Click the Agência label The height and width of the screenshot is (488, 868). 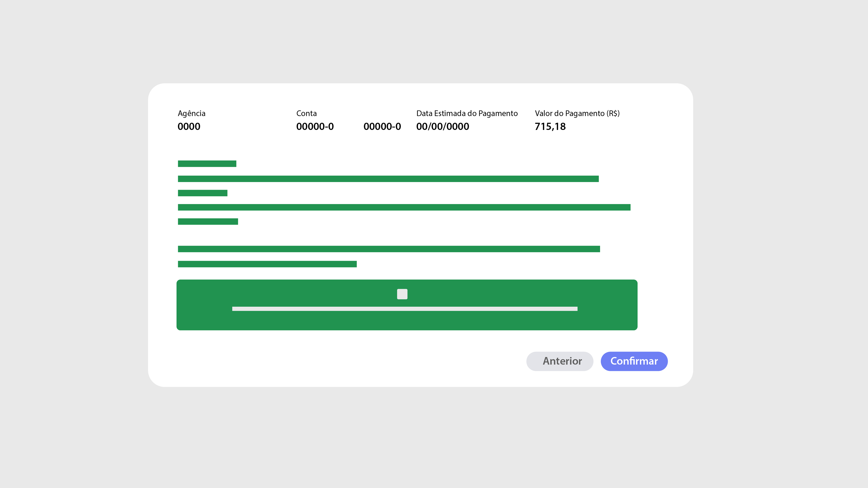coord(191,113)
